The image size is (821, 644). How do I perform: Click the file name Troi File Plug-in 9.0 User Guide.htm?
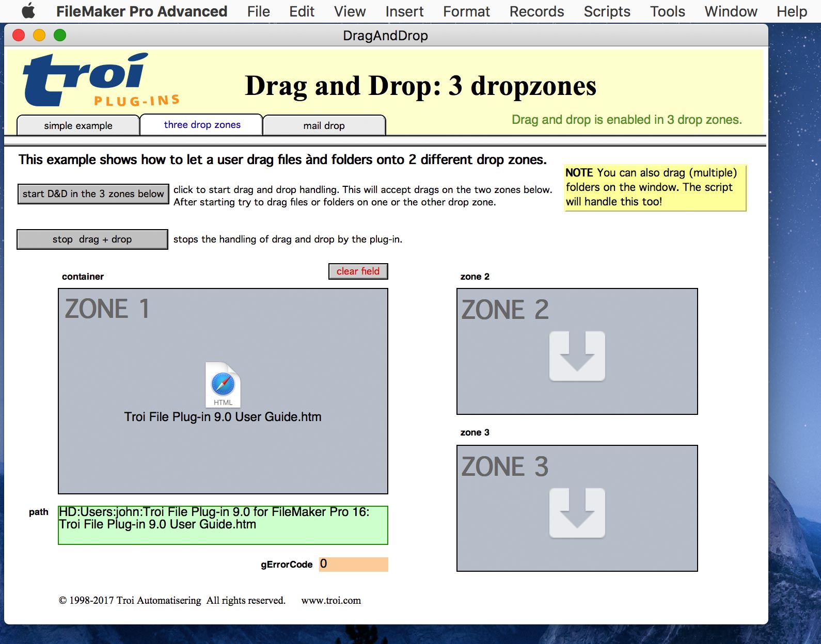coord(223,417)
